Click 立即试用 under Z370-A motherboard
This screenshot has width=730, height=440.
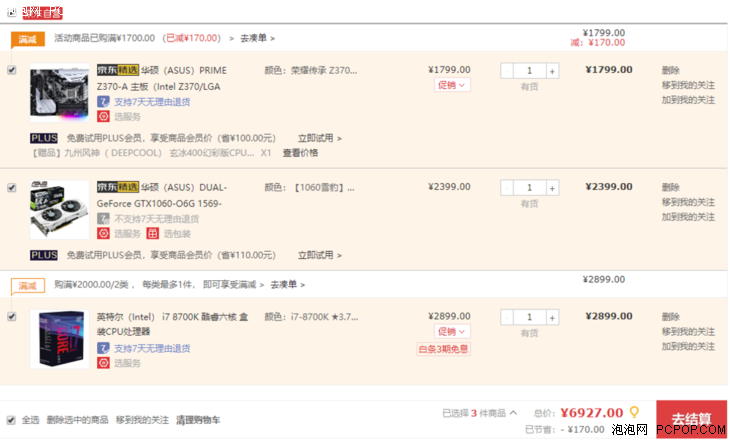pos(320,138)
